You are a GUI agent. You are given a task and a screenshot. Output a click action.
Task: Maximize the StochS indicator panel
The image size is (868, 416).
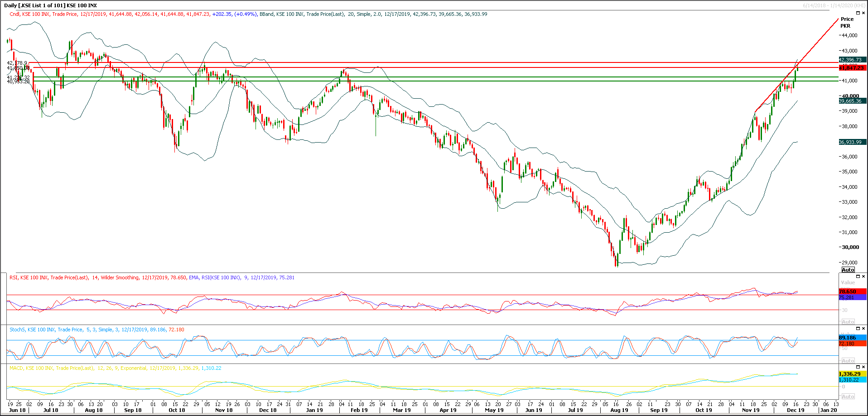pyautogui.click(x=858, y=329)
